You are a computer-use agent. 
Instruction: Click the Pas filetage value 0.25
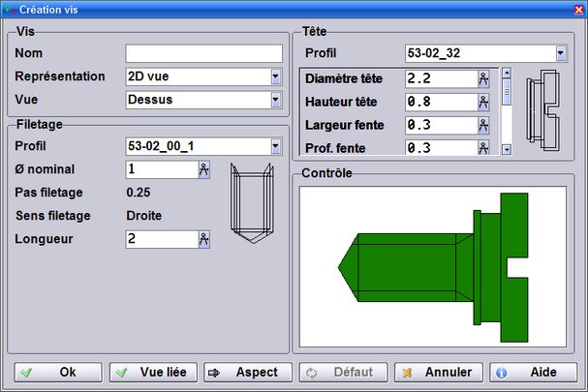pos(139,193)
